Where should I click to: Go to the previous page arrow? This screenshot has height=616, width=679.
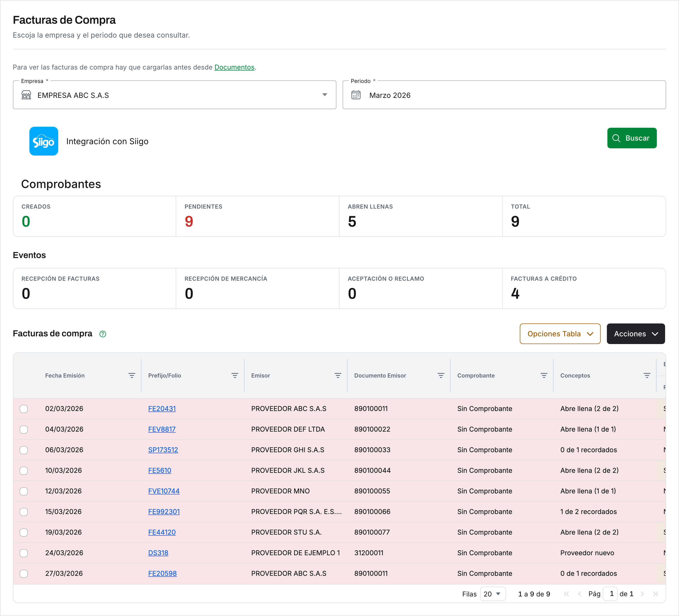pos(579,594)
